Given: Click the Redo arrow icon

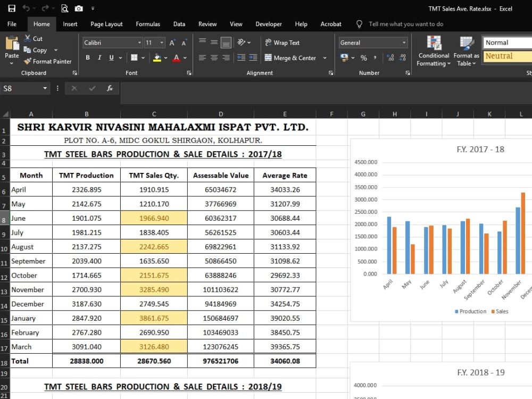Looking at the screenshot, I should click(x=45, y=9).
